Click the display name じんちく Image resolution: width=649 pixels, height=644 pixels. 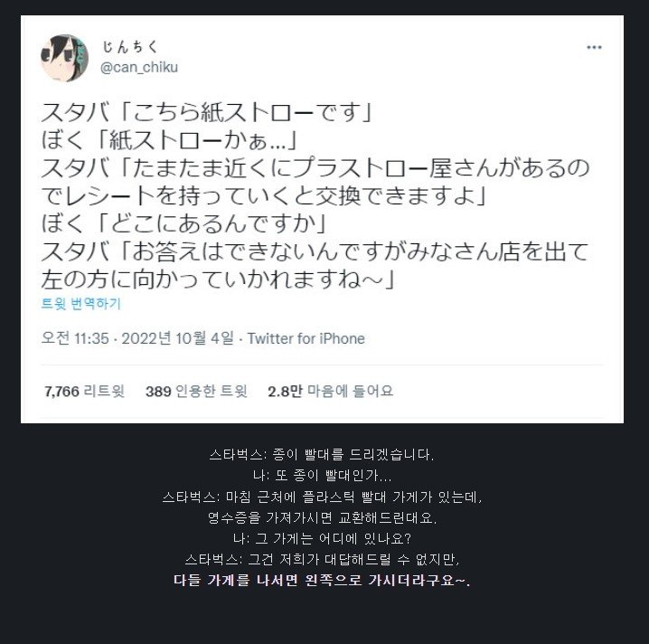pos(130,47)
